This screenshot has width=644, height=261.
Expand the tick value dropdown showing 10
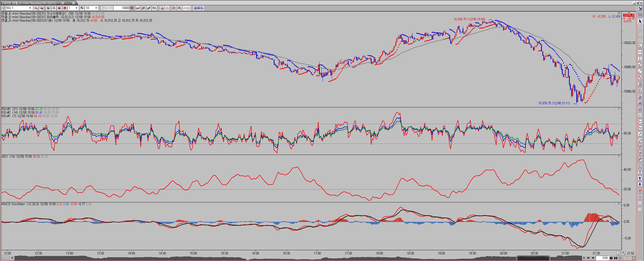click(x=96, y=8)
